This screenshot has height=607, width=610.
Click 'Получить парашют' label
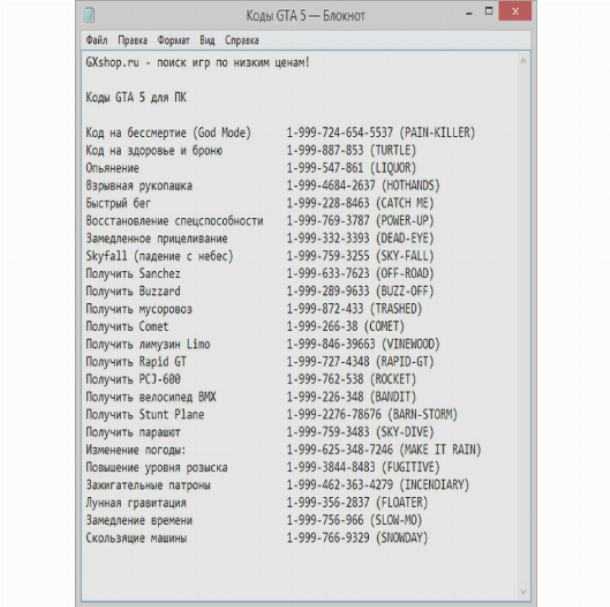point(133,432)
